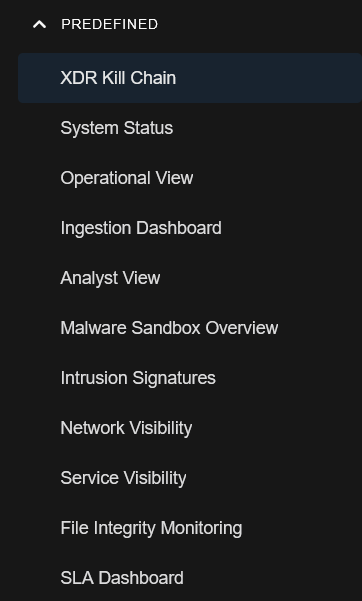
Task: Select Service Visibility item
Action: (123, 478)
